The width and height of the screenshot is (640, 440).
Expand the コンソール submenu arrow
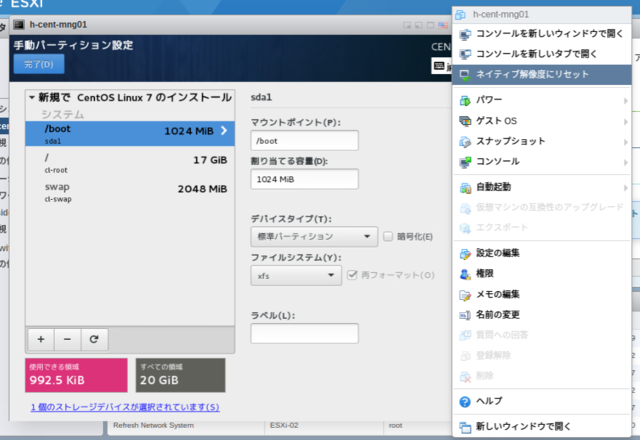point(625,162)
